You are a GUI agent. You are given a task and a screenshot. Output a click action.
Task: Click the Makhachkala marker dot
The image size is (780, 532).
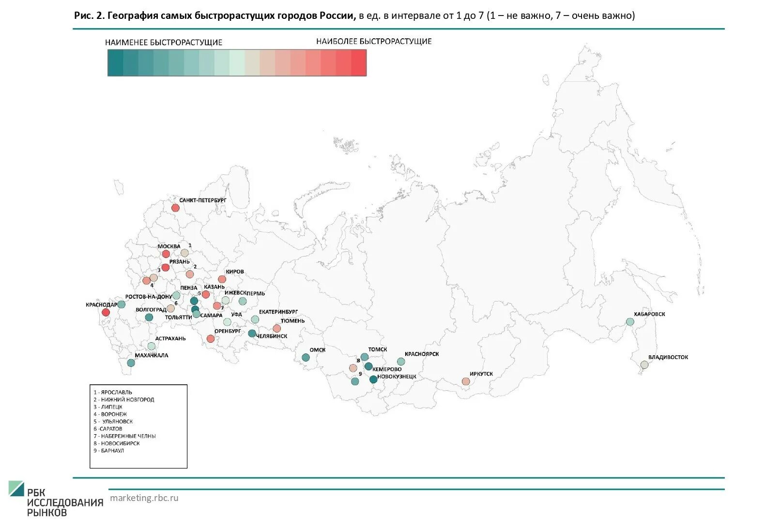pos(131,363)
